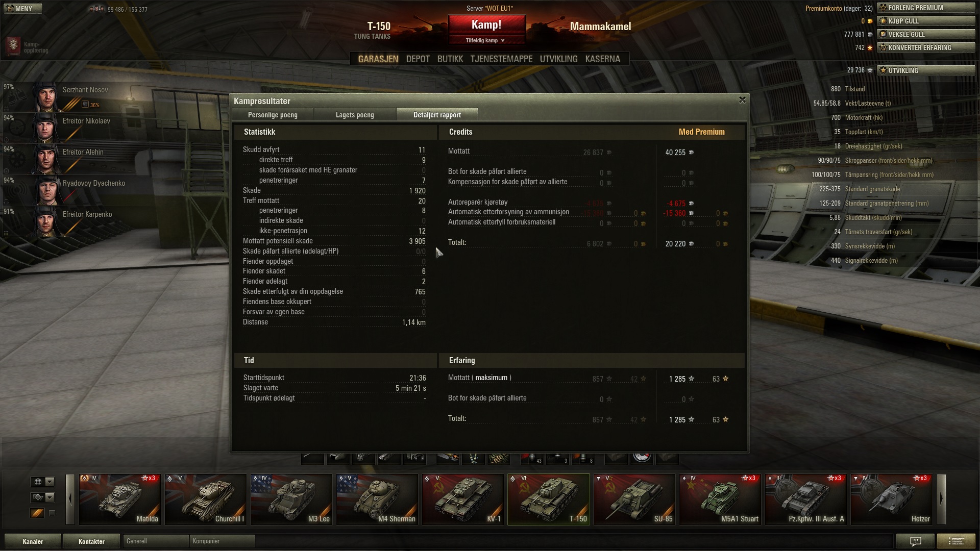Toggle the elite vehicles filter button

click(37, 513)
